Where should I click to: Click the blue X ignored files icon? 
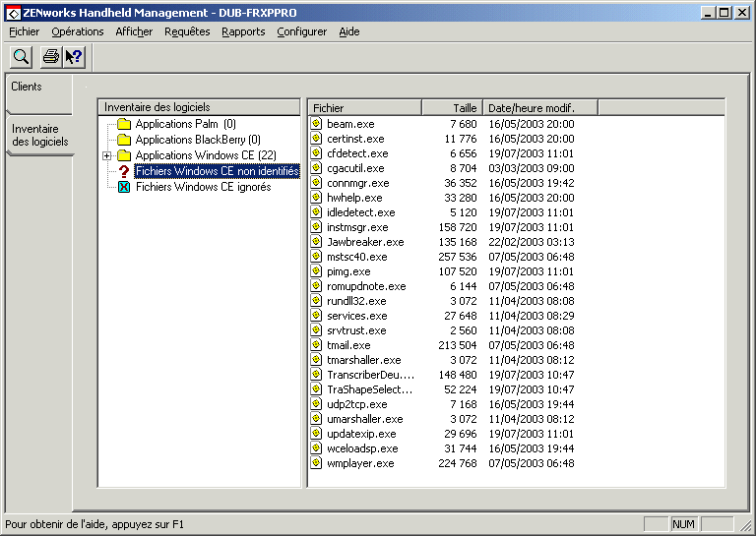[124, 187]
